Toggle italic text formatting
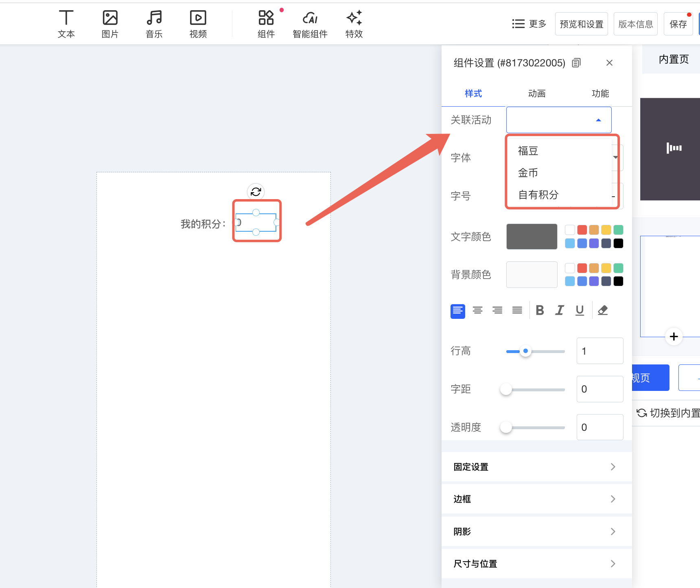Viewport: 700px width, 588px height. click(560, 310)
